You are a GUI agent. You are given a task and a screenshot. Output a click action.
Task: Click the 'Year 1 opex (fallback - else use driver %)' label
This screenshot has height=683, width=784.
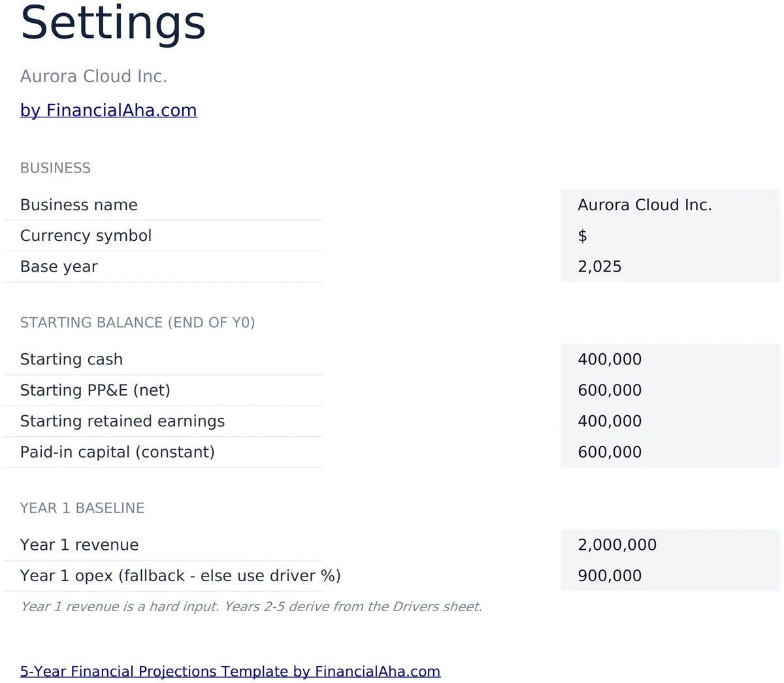pos(180,576)
